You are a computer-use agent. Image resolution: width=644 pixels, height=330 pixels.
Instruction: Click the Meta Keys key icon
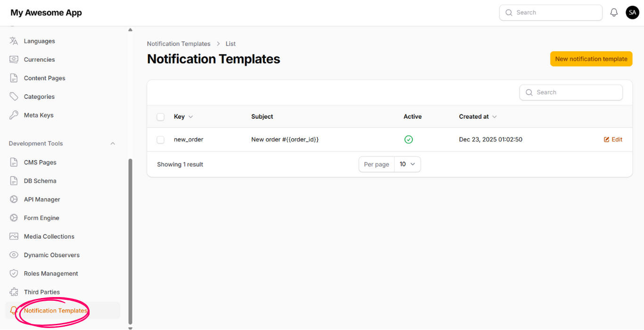[14, 115]
